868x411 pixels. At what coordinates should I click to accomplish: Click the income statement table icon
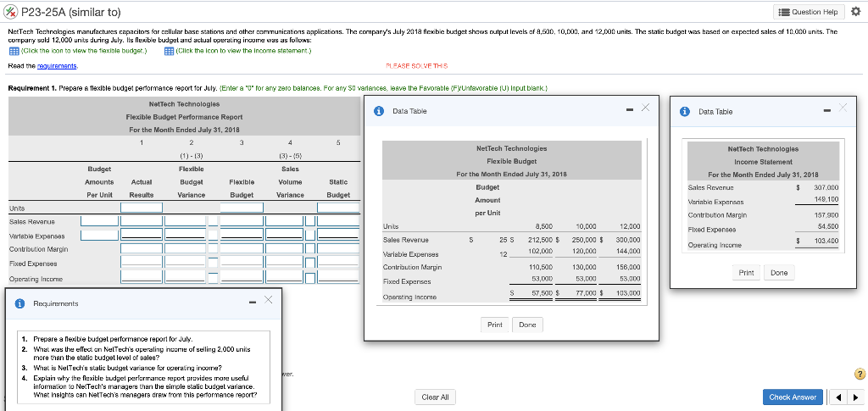(x=169, y=52)
